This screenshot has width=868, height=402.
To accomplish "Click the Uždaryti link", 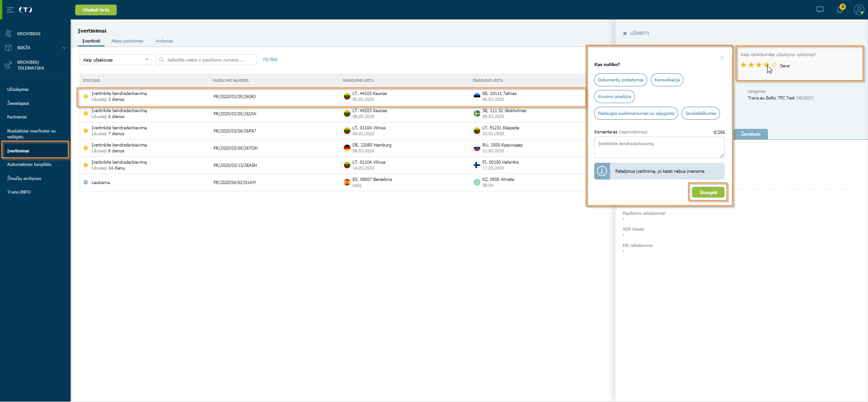I will pyautogui.click(x=639, y=33).
